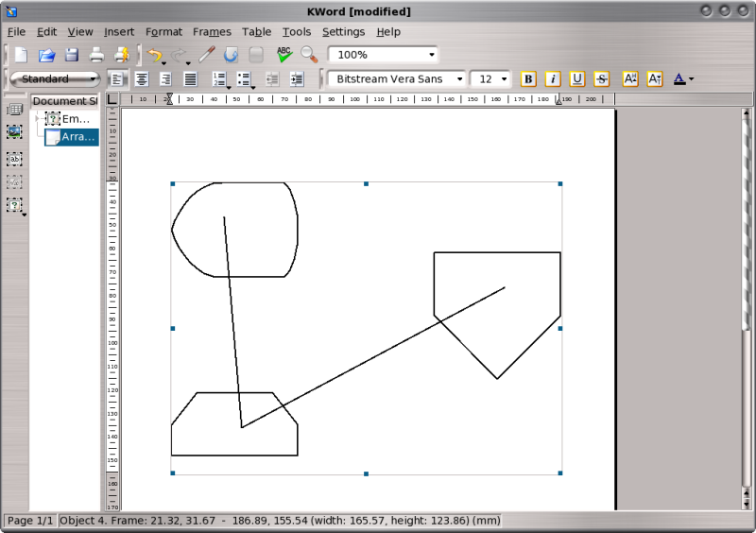
Task: Open the Format menu
Action: tap(163, 32)
